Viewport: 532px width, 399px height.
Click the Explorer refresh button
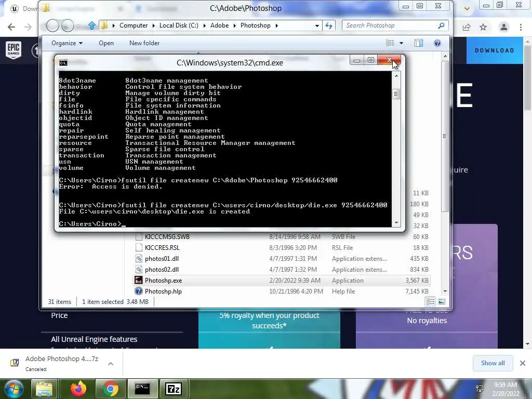point(329,25)
